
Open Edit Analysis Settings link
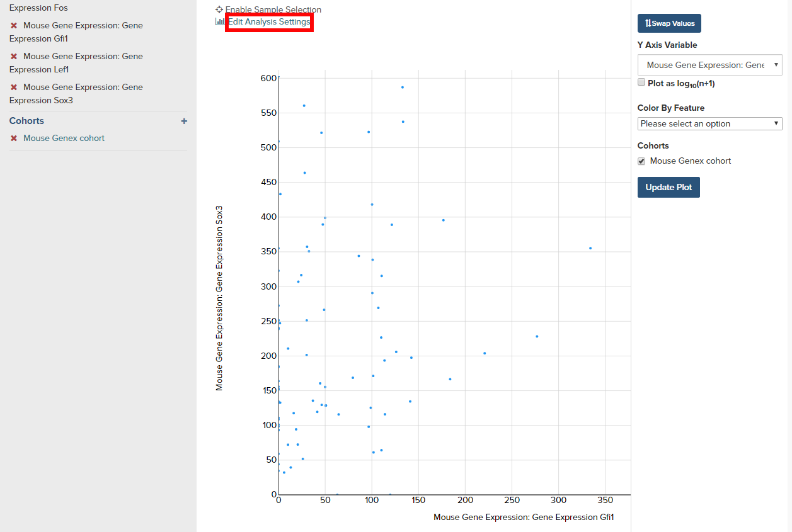pos(269,21)
